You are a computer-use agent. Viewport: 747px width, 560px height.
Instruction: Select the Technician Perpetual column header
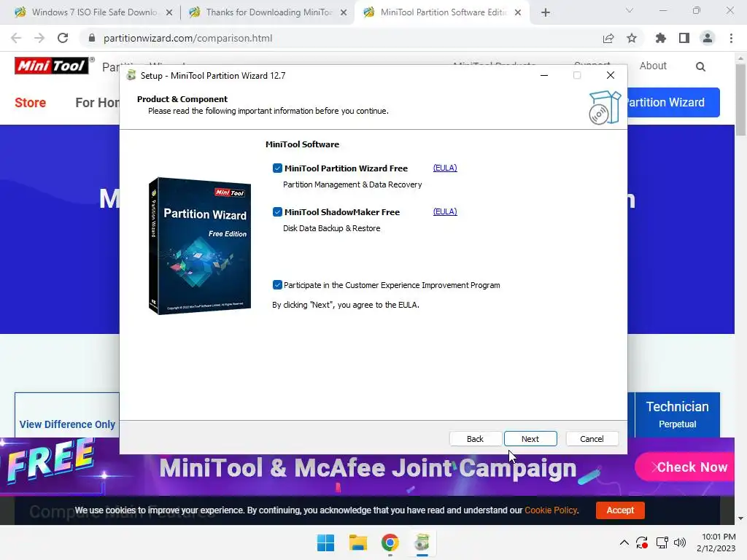point(678,415)
